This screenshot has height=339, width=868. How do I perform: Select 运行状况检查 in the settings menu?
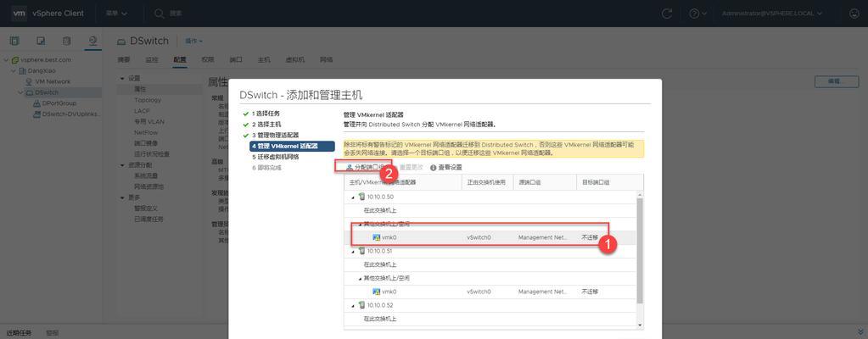pyautogui.click(x=152, y=154)
